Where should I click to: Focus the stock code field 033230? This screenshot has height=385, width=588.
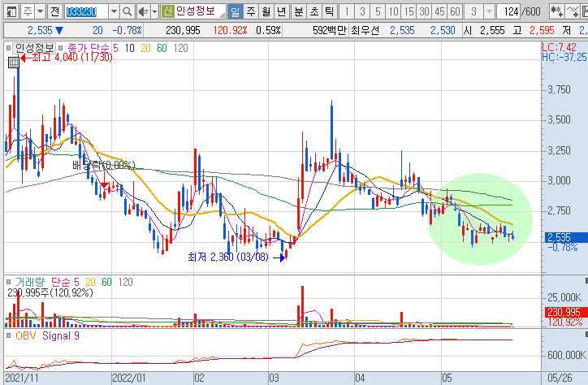tap(86, 11)
